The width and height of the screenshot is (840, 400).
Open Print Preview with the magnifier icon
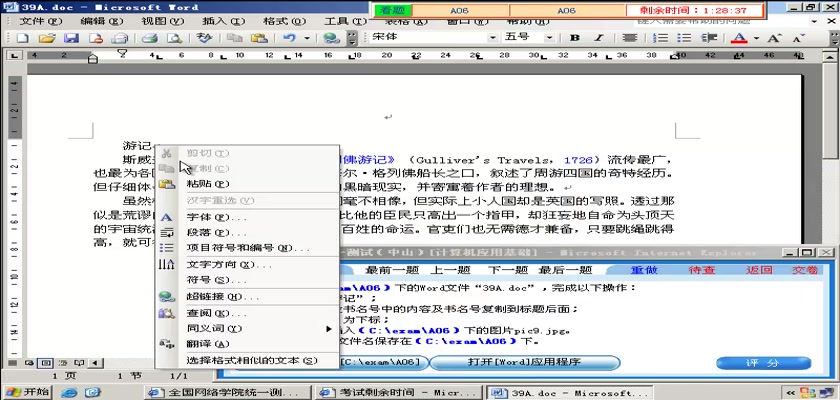(x=174, y=38)
